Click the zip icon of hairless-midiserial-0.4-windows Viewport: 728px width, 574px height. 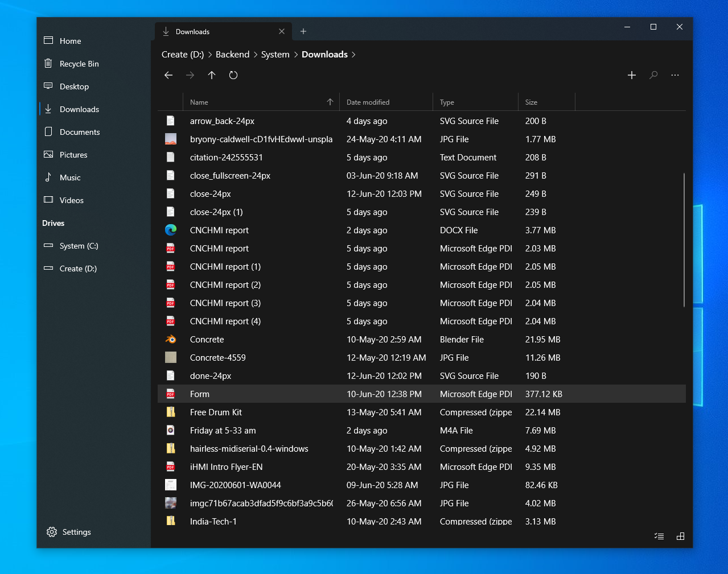(171, 449)
